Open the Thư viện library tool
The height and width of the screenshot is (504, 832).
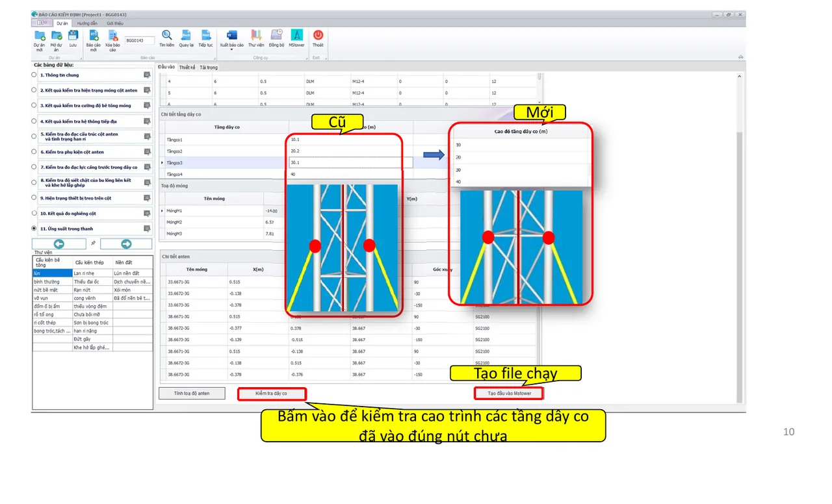[255, 36]
